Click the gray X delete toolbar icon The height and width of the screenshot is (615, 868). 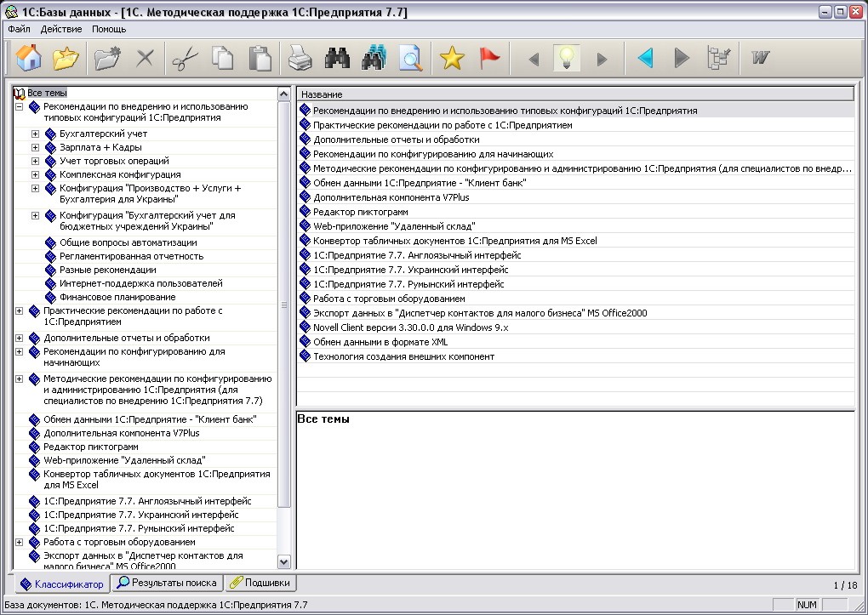pos(145,58)
